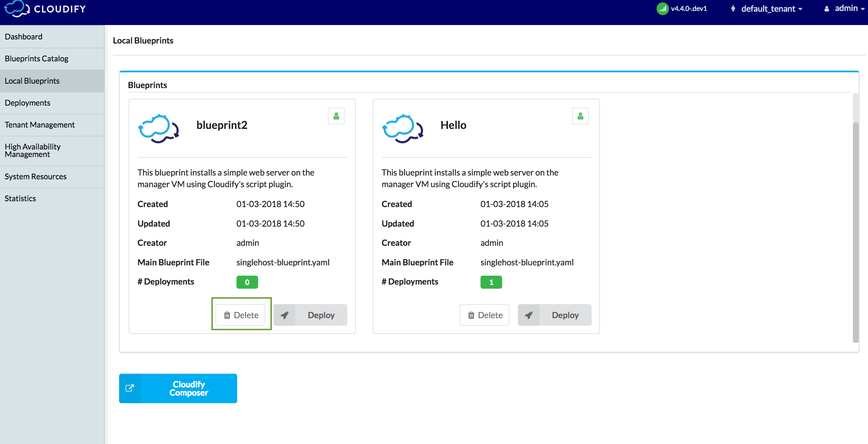Deploy the Hello blueprint
This screenshot has height=444, width=868.
[565, 315]
